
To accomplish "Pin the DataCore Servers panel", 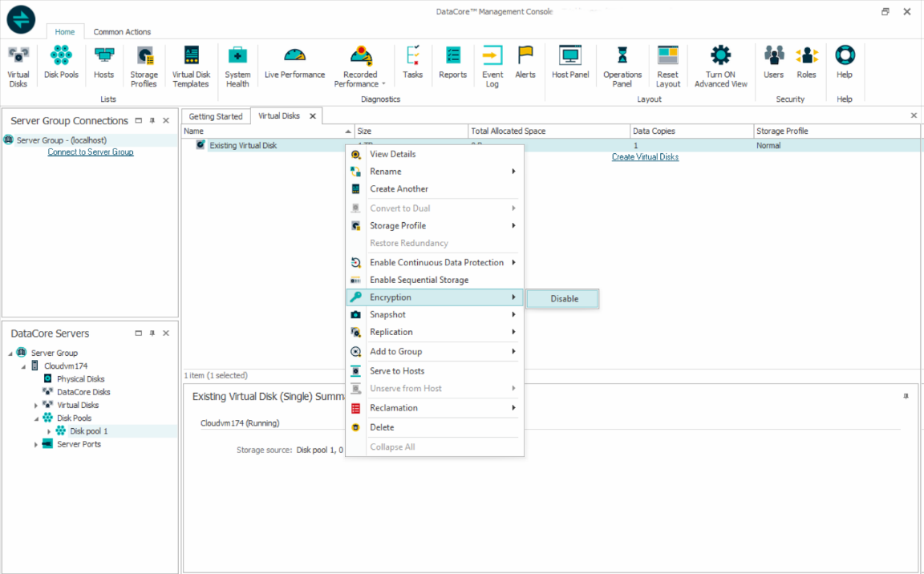I will pos(152,333).
